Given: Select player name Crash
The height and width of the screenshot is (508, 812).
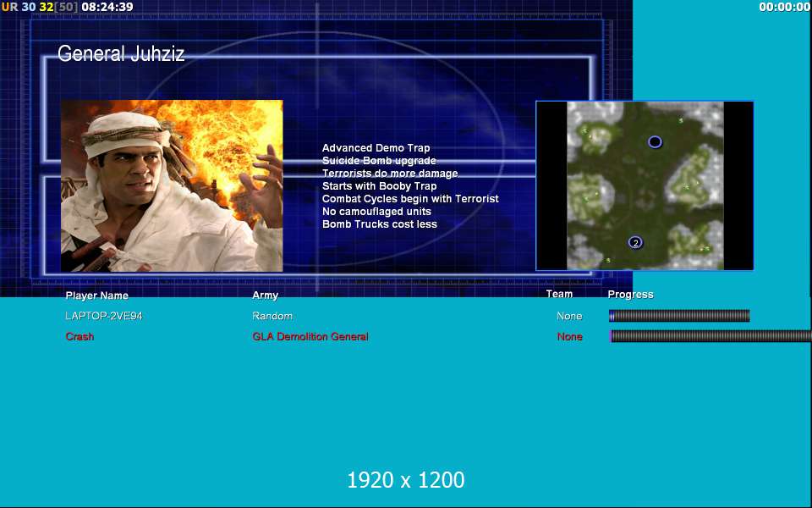Looking at the screenshot, I should 80,336.
